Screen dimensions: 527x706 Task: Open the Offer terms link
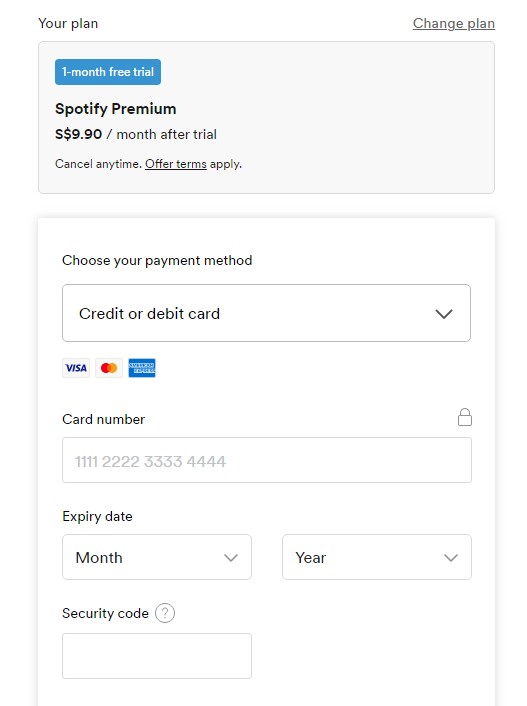[x=176, y=164]
